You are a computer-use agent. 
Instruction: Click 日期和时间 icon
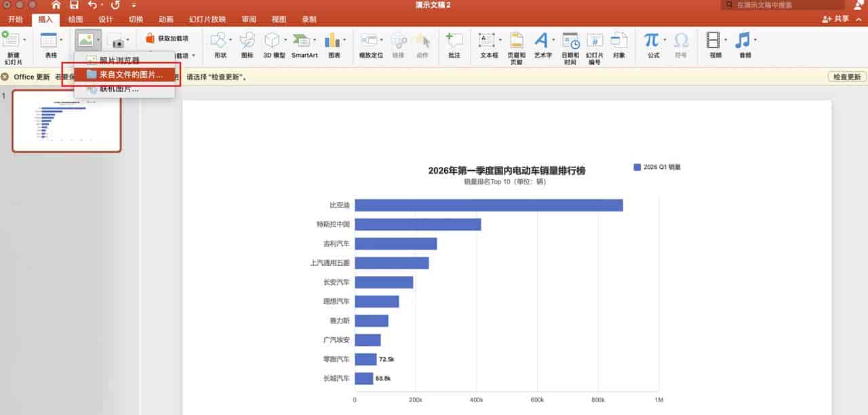pyautogui.click(x=570, y=40)
